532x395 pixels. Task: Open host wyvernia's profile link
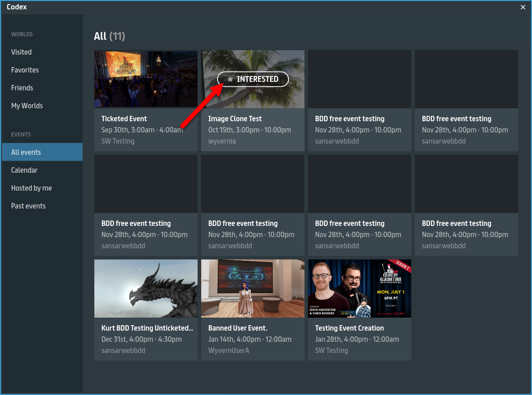click(222, 141)
